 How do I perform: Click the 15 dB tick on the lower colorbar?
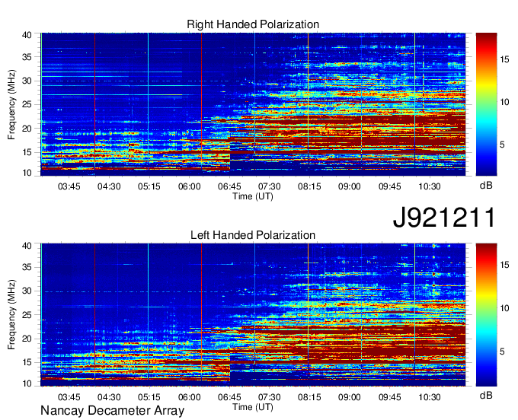tap(504, 265)
